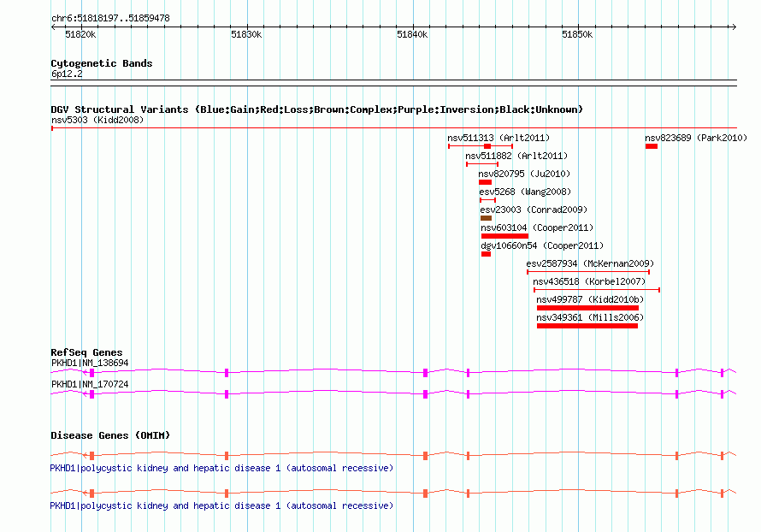761x532 pixels.
Task: Click the 51820k ruler tick label
Action: 80,34
